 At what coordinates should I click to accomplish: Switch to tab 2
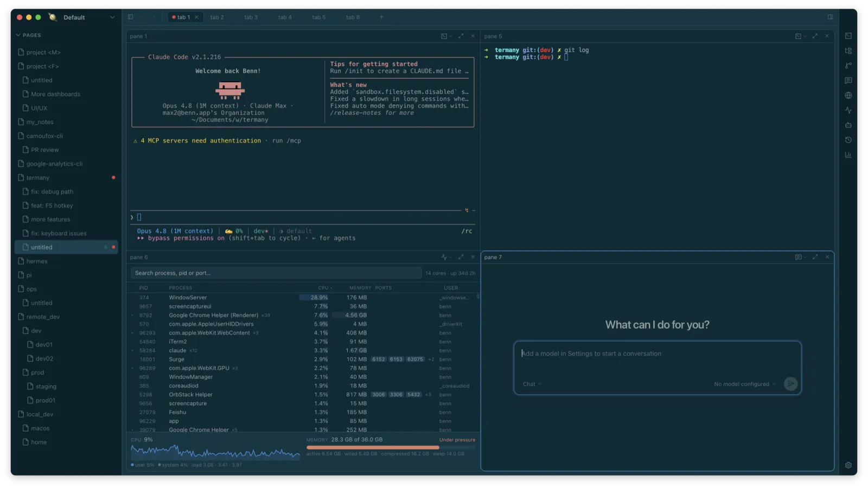coord(217,17)
